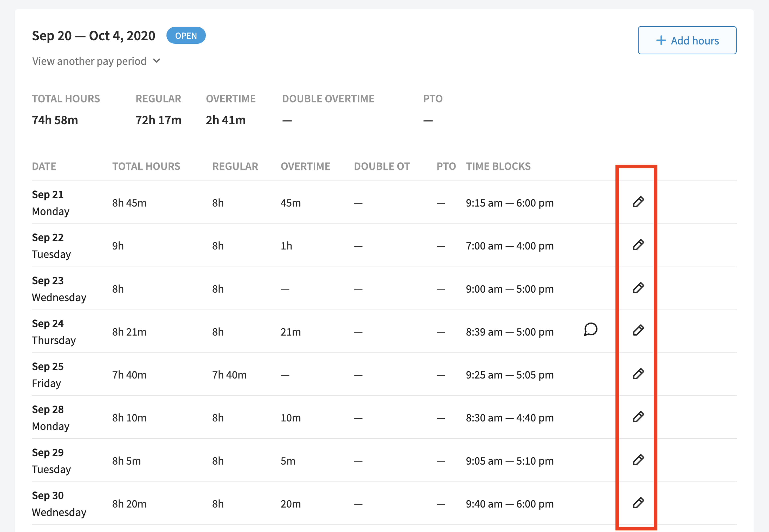769x532 pixels.
Task: Click the 8:39 am — 5:00 pm time block
Action: [x=510, y=332]
